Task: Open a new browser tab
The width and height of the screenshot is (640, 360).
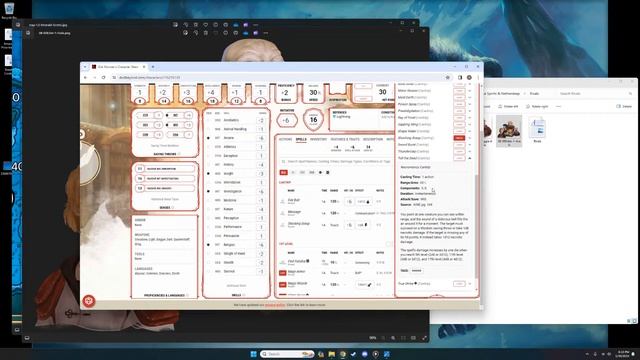Action: 153,67
